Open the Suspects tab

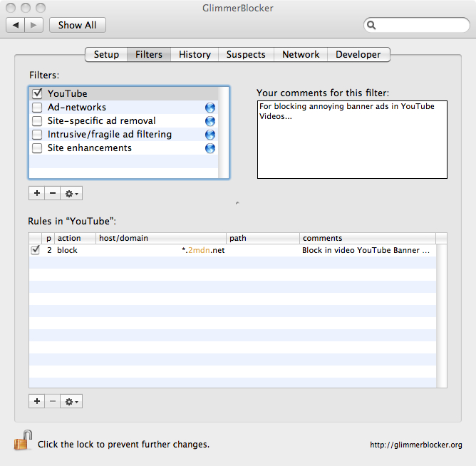[x=246, y=54]
